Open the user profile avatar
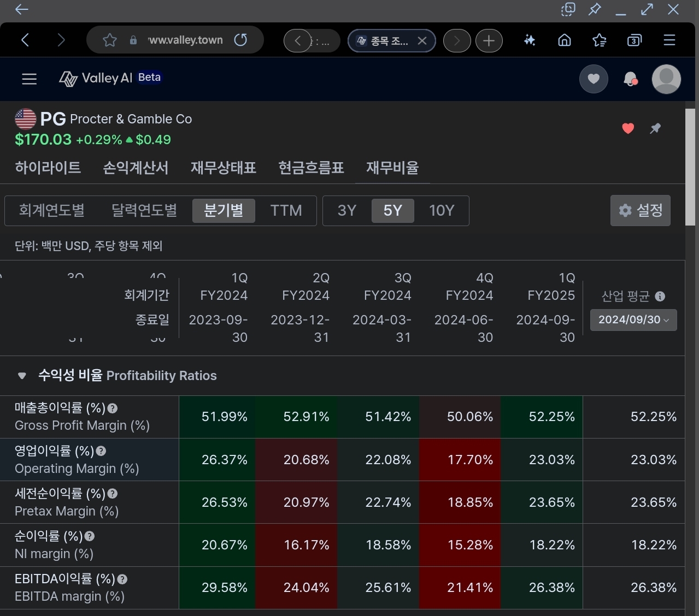 tap(666, 79)
